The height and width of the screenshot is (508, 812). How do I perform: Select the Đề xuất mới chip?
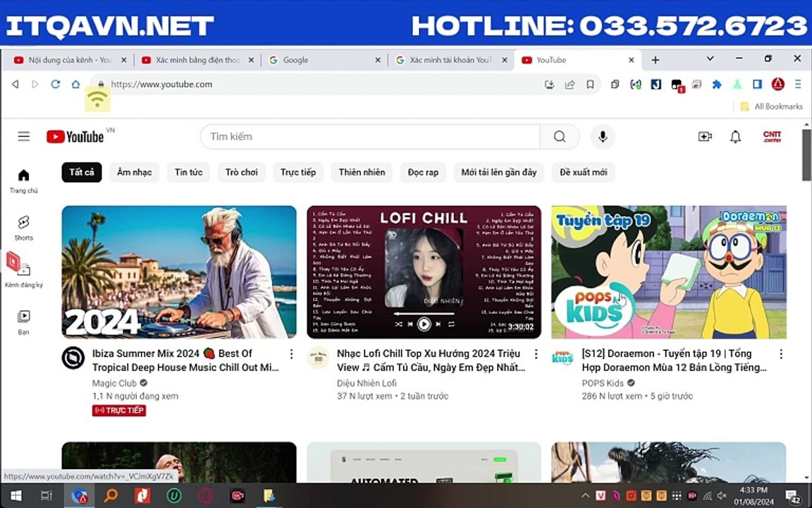pyautogui.click(x=584, y=172)
